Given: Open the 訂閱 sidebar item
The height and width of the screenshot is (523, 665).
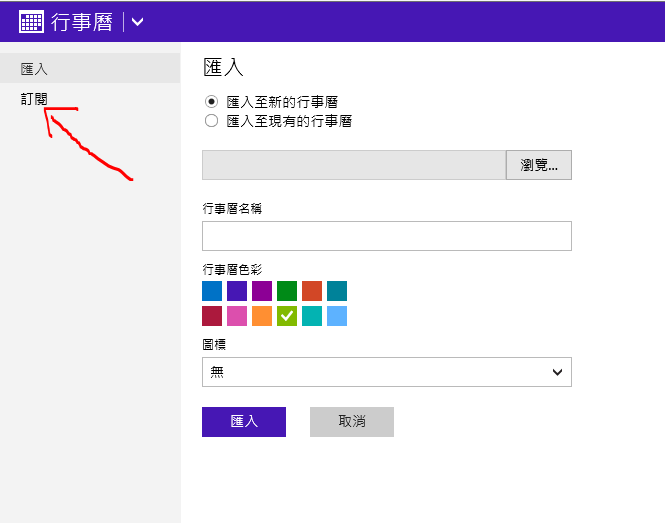Looking at the screenshot, I should tap(34, 99).
